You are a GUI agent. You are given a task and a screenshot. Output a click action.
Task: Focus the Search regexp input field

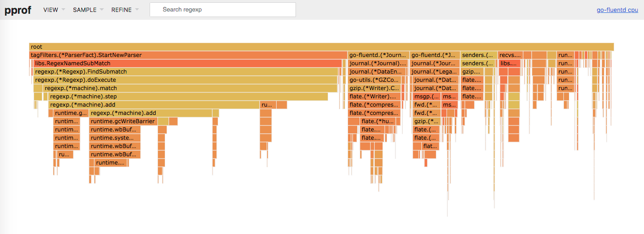pyautogui.click(x=222, y=10)
